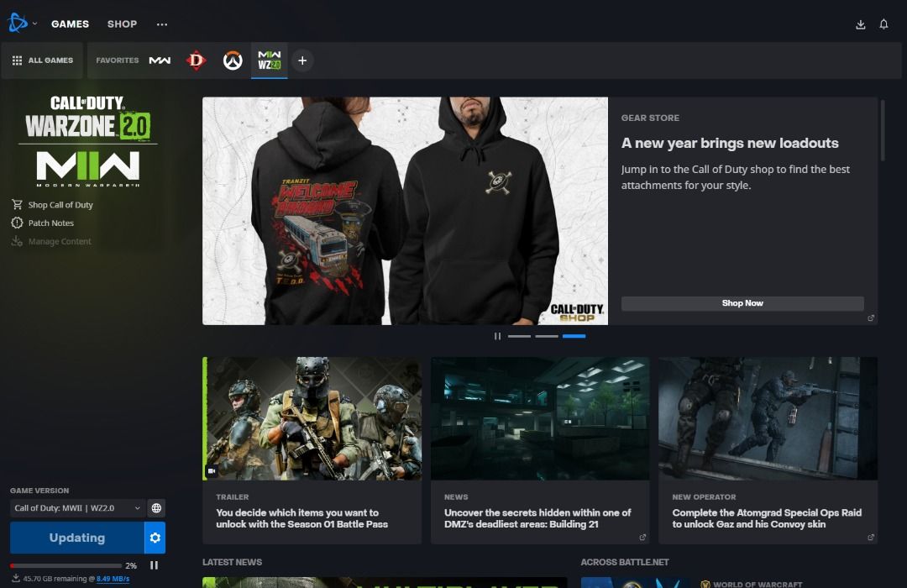Open the SHOP tab

point(122,24)
